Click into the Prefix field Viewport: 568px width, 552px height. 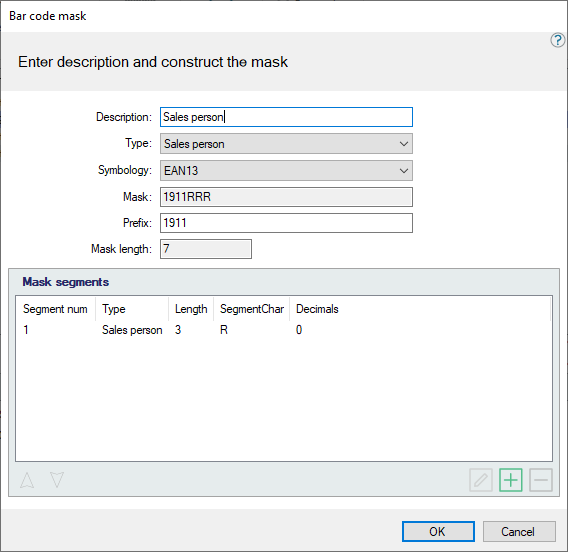pos(286,223)
